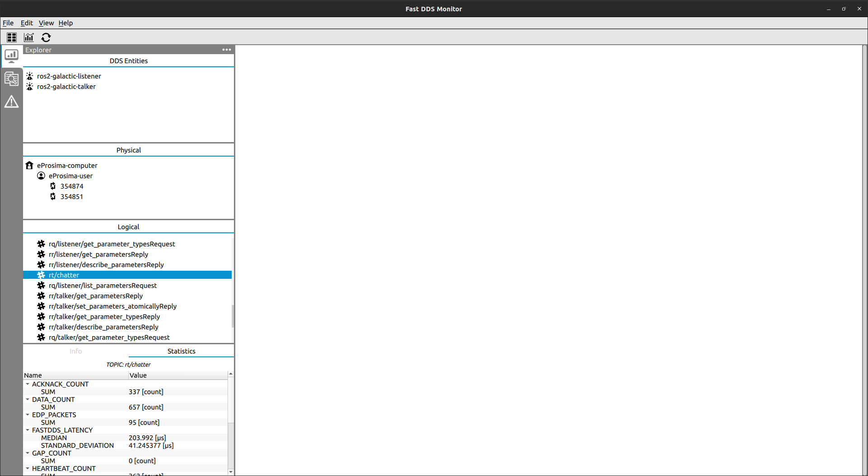This screenshot has width=868, height=476.
Task: Select the eProsima-computer host entry
Action: [67, 165]
